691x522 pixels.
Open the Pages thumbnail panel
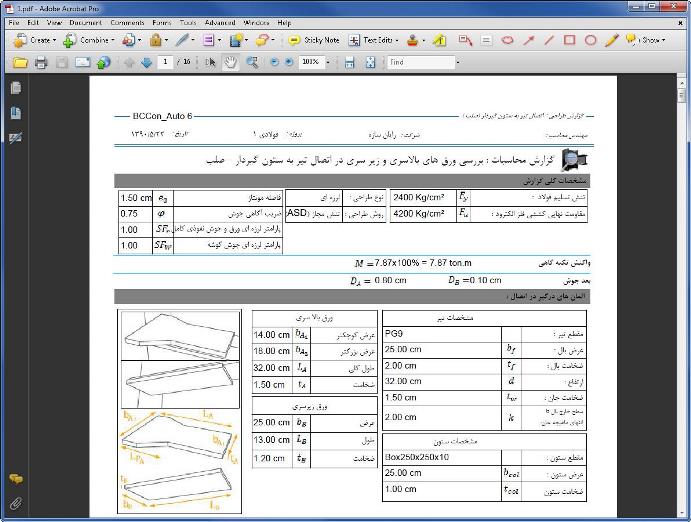pos(15,88)
